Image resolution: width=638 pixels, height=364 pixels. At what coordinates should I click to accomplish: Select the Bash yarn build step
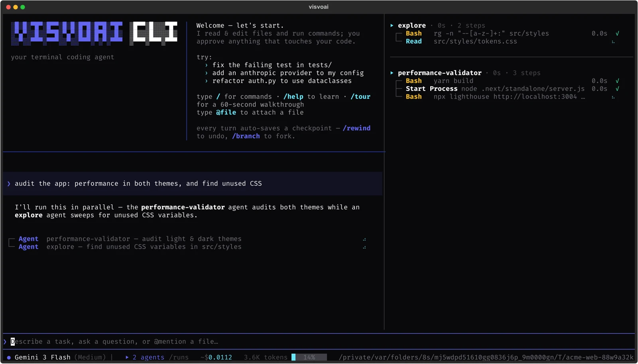click(x=508, y=81)
